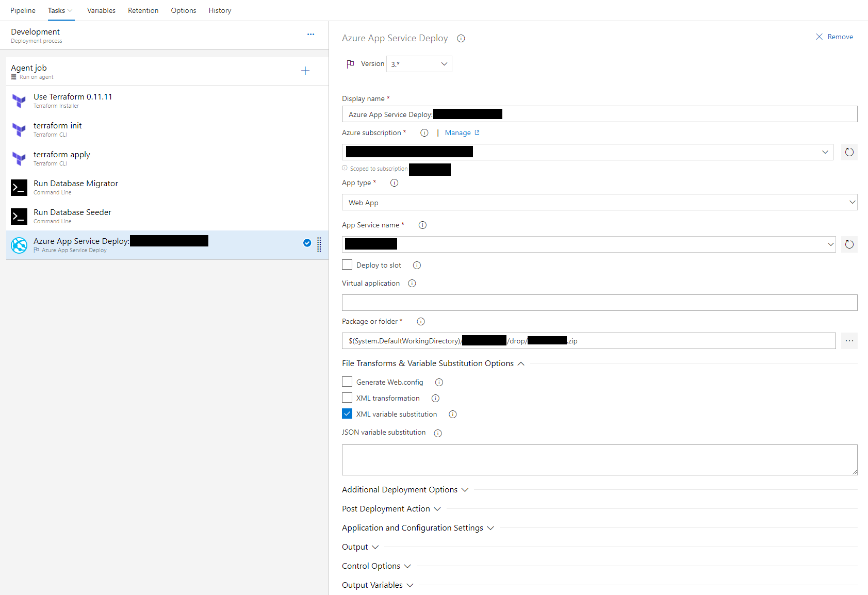The width and height of the screenshot is (868, 595).
Task: Enable the XML transformation checkbox
Action: pos(347,398)
